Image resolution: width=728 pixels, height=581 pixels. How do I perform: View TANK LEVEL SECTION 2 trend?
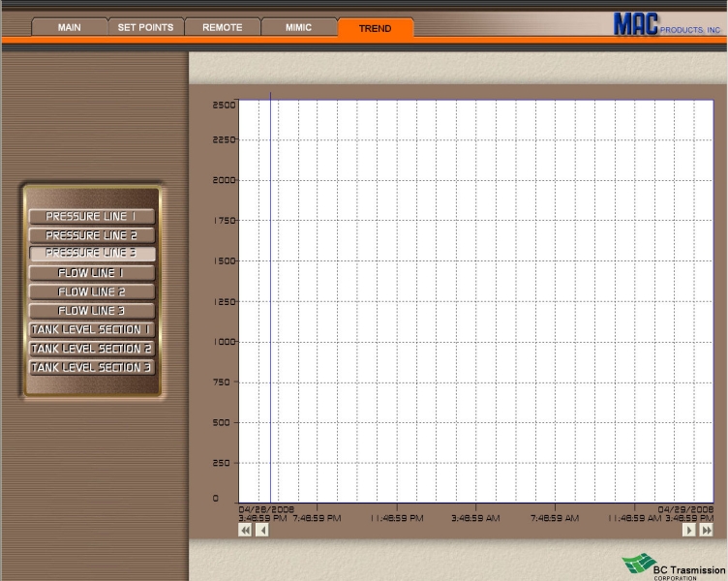91,349
